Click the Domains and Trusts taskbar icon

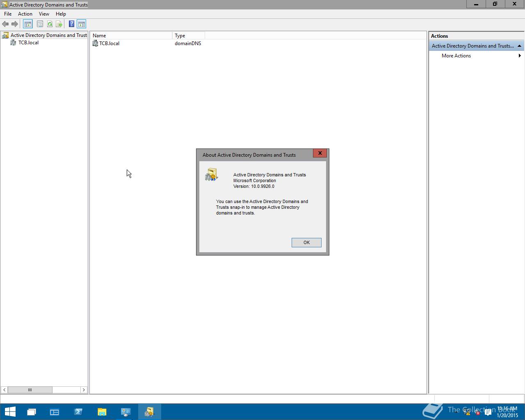tap(149, 411)
